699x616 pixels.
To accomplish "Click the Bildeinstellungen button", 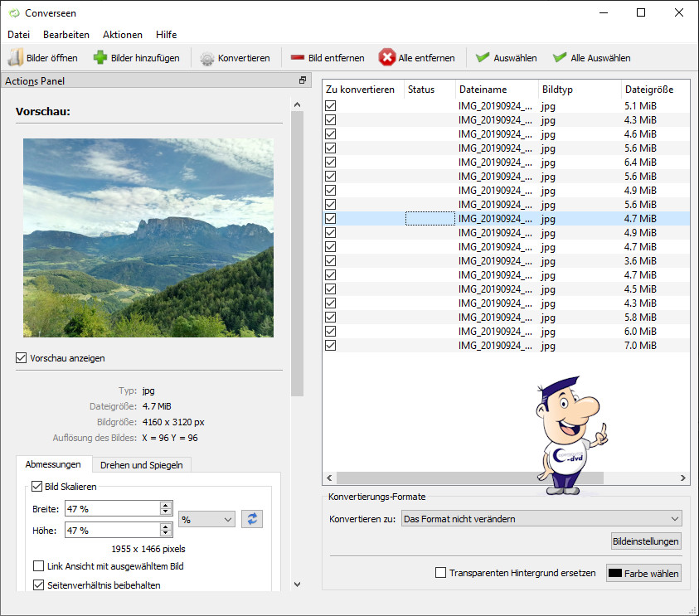I will [x=646, y=541].
